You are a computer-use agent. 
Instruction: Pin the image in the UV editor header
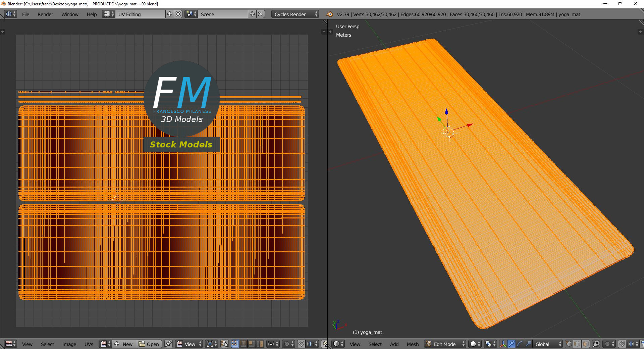[x=169, y=344]
